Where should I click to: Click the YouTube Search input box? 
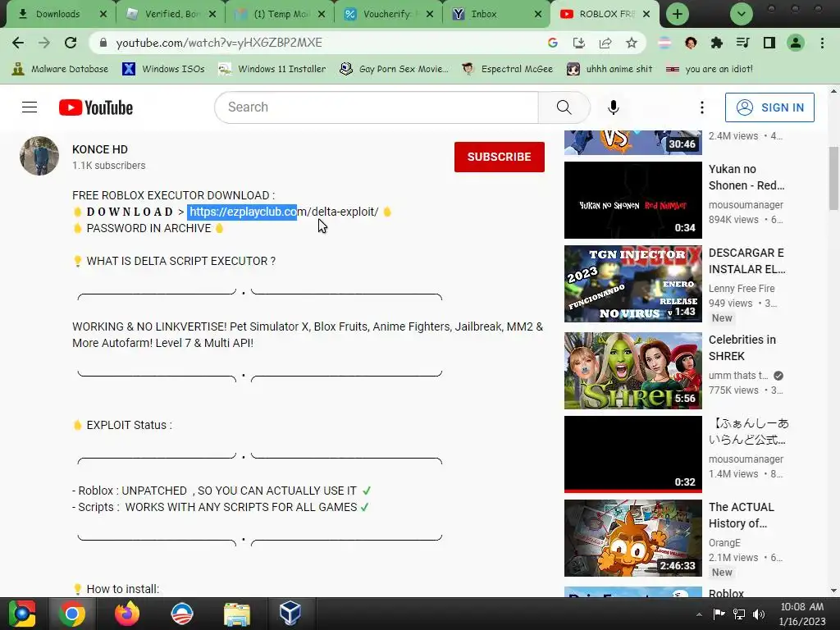point(377,107)
